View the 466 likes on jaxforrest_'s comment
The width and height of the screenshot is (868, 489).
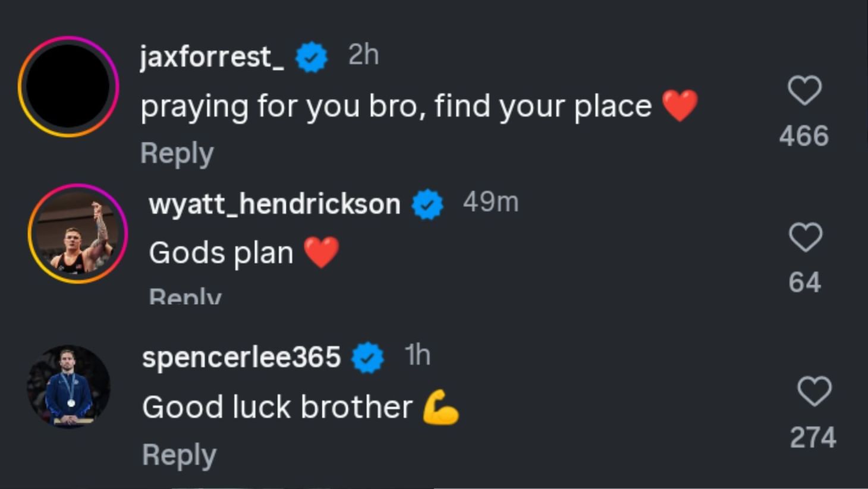(x=803, y=136)
